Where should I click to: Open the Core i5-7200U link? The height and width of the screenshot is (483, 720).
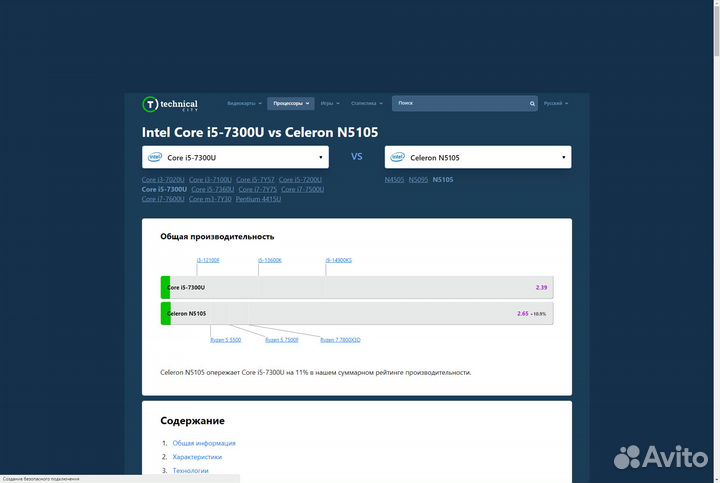[x=300, y=180]
